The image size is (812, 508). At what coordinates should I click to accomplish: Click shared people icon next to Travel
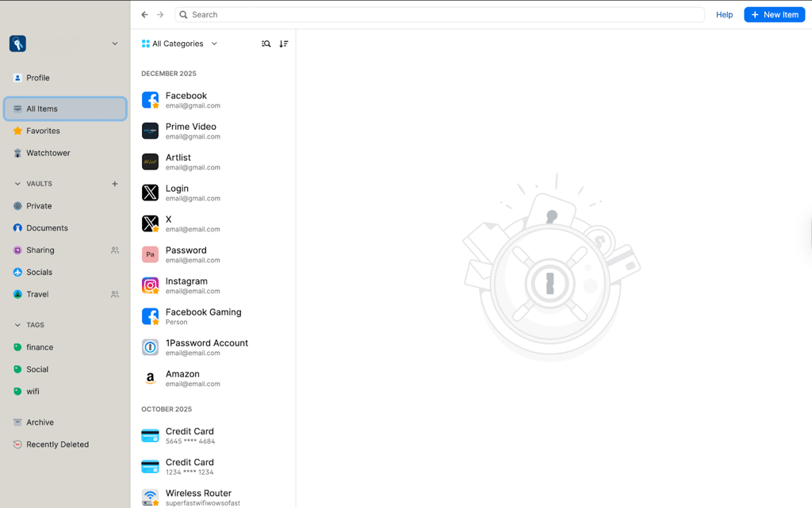[115, 294]
